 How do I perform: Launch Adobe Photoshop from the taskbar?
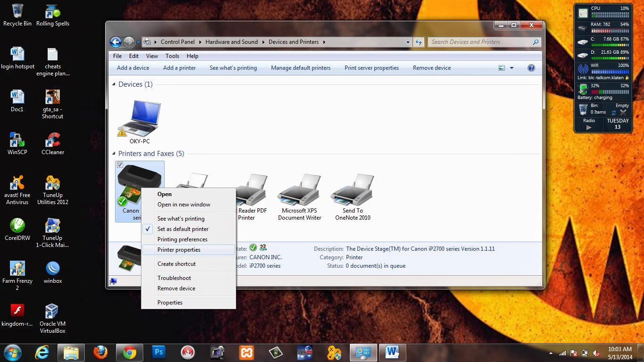click(158, 352)
